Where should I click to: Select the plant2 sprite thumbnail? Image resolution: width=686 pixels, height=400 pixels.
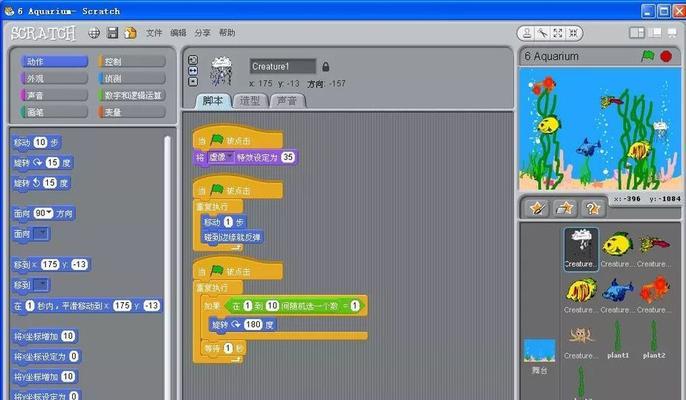pos(654,340)
